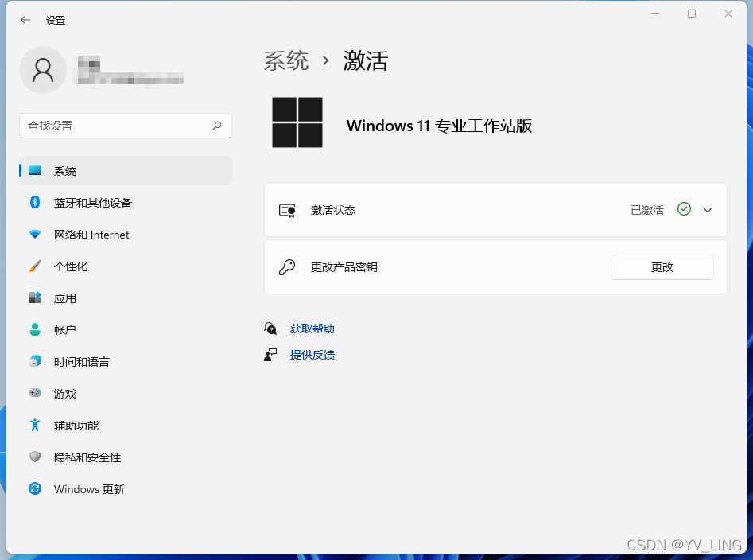Click the 激活状态 label text

(333, 210)
